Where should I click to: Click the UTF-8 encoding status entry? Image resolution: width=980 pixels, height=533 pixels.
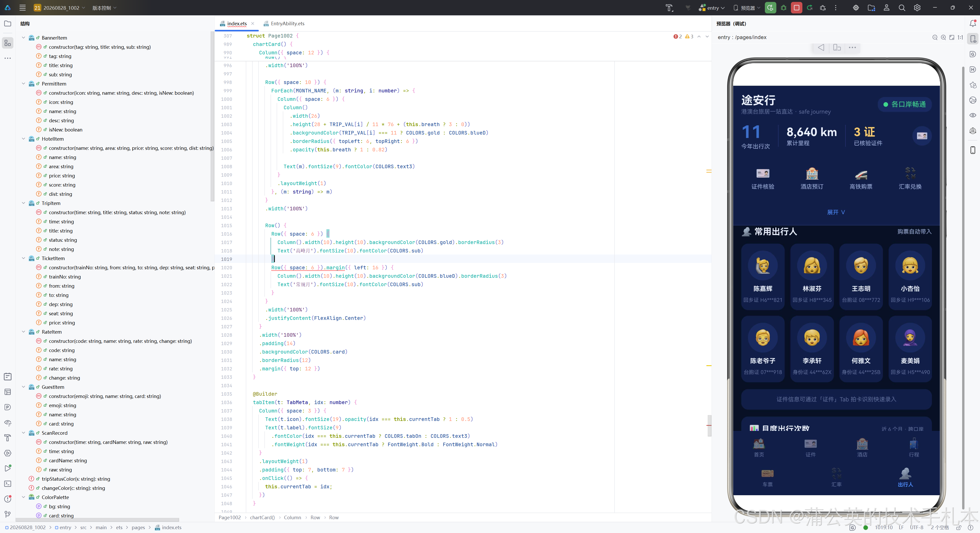pos(916,528)
